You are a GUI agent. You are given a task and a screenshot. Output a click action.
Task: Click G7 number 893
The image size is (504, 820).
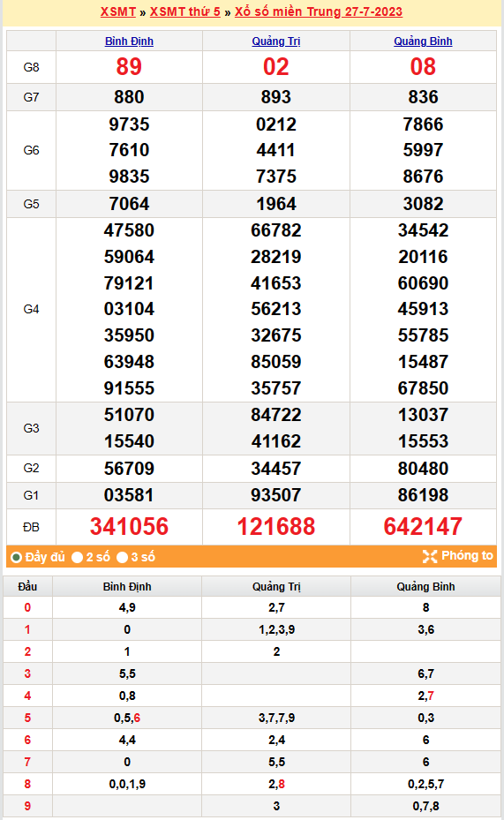pos(276,97)
